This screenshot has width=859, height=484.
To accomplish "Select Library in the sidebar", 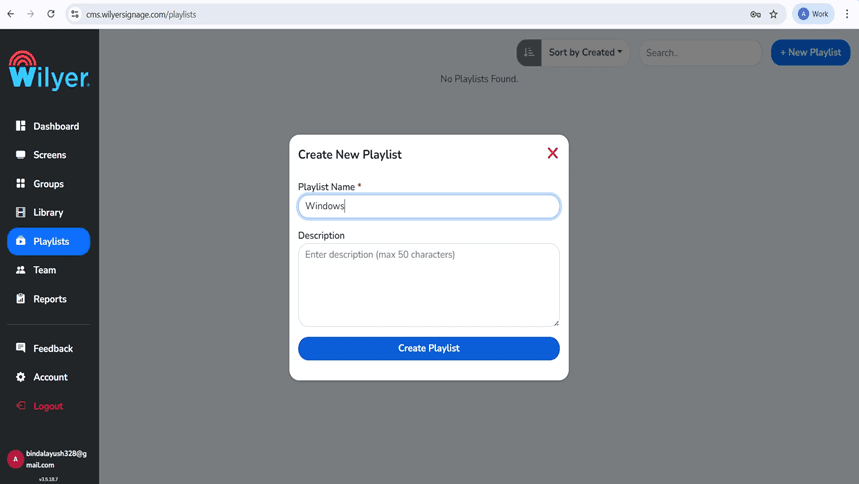I will [48, 213].
